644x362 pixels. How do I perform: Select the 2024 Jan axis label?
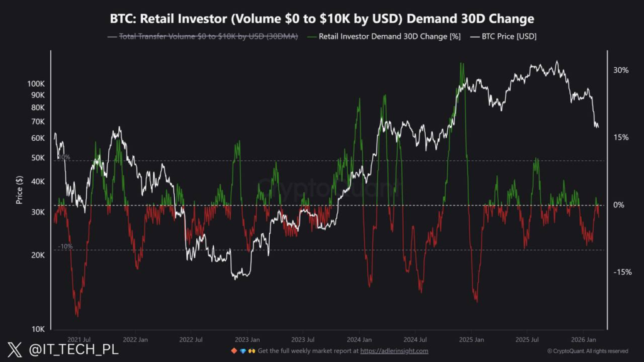360,339
